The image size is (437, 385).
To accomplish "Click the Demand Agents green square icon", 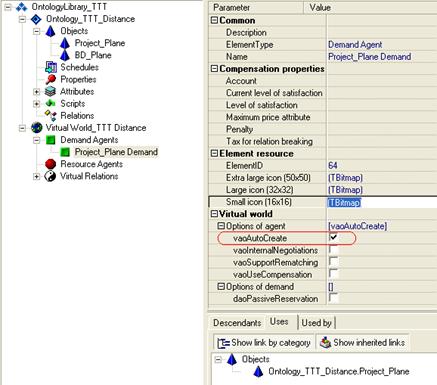I will click(50, 140).
